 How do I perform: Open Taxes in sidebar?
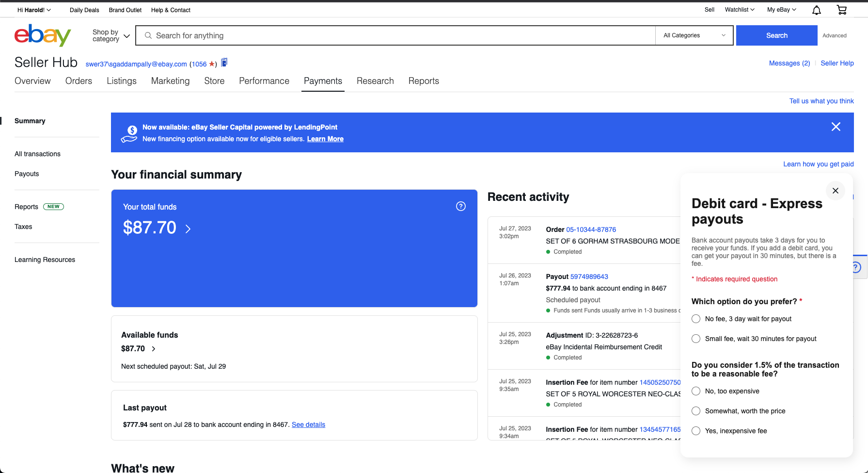pyautogui.click(x=23, y=227)
